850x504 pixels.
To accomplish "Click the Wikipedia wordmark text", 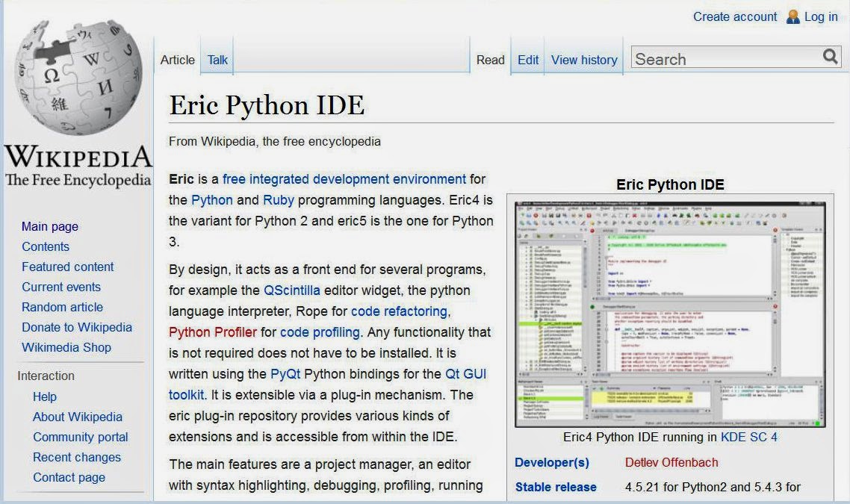I will [x=78, y=157].
